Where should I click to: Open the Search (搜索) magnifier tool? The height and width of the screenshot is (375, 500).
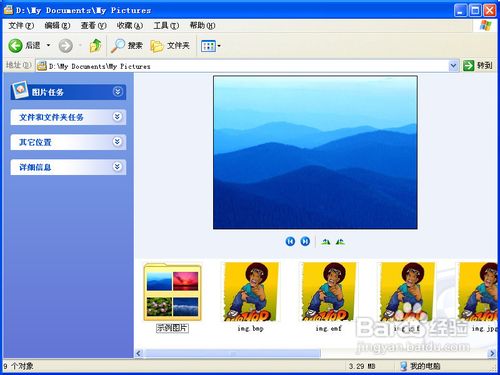coord(126,45)
